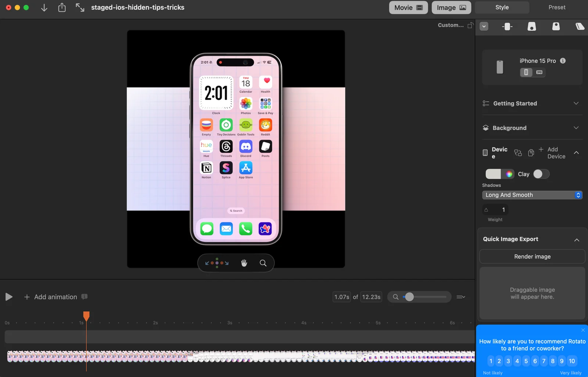Click the Render image button
The width and height of the screenshot is (588, 377).
tap(532, 256)
